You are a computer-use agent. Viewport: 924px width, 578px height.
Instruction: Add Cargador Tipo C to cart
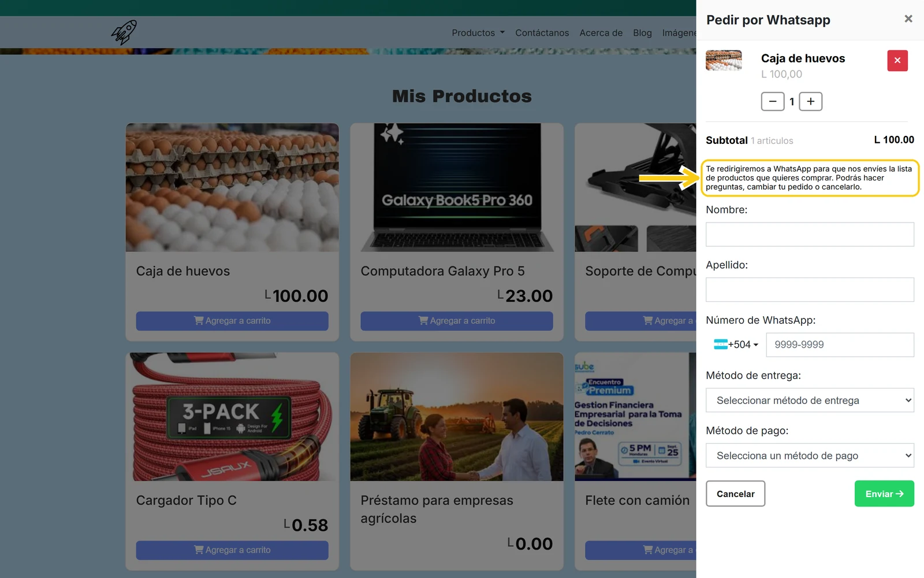pyautogui.click(x=232, y=550)
